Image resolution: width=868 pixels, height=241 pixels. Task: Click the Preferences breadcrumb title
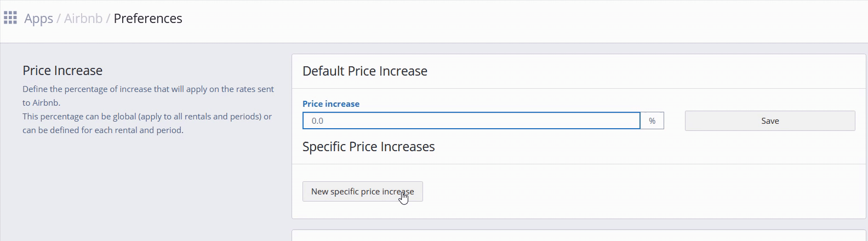coord(148,19)
